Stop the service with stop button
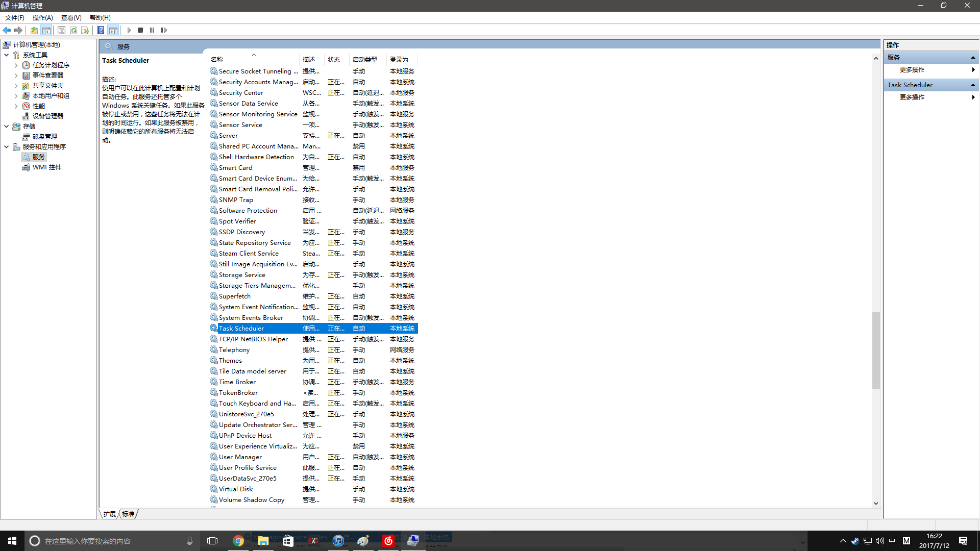 click(x=140, y=30)
